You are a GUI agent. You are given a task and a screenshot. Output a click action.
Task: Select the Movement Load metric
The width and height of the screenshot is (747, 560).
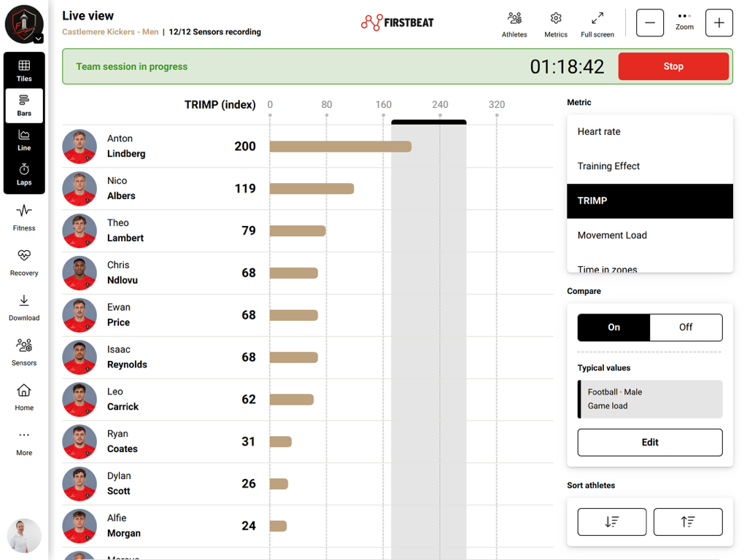650,236
